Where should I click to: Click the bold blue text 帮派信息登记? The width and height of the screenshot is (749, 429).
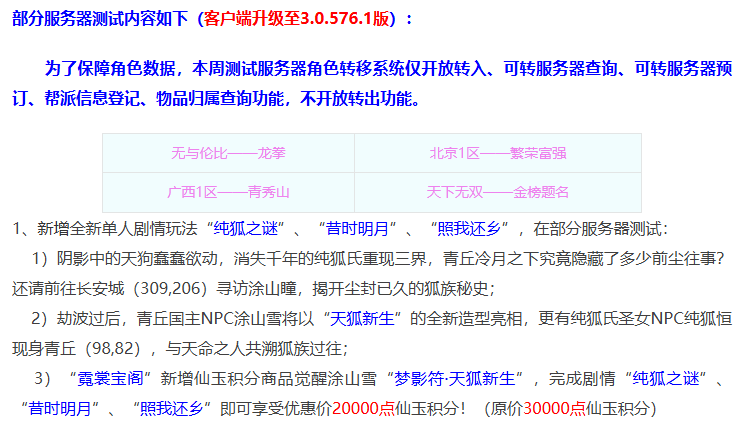point(92,99)
